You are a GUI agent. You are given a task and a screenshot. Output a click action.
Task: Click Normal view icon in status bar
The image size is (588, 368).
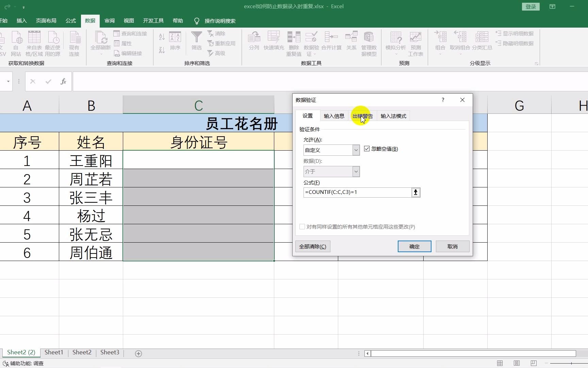(500, 363)
